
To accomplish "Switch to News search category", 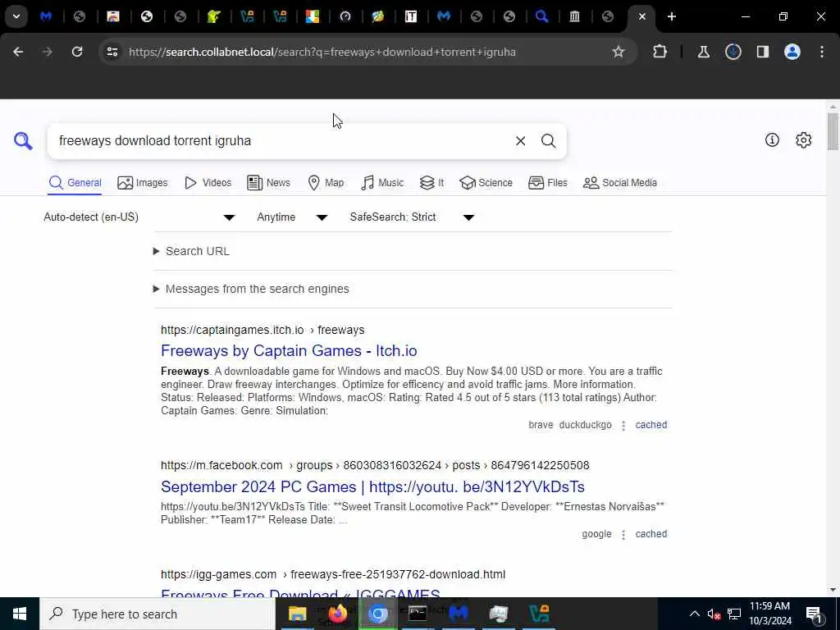I will (268, 183).
